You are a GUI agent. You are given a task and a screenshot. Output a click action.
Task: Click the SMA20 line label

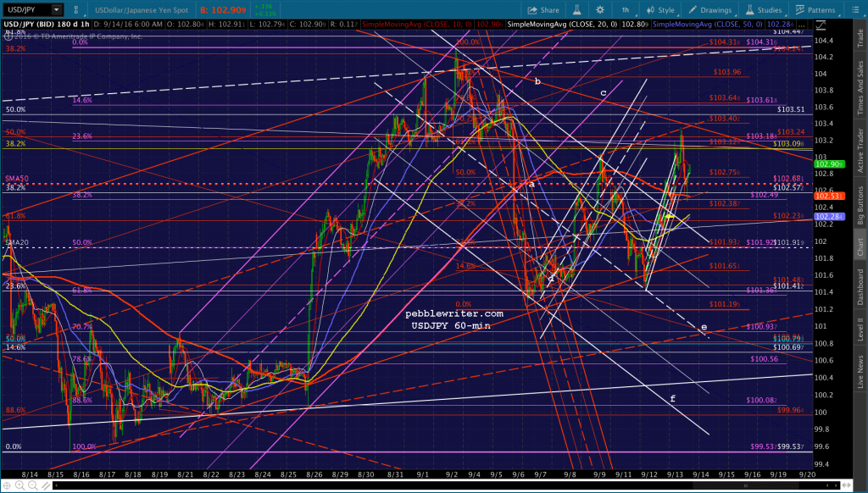click(x=17, y=242)
